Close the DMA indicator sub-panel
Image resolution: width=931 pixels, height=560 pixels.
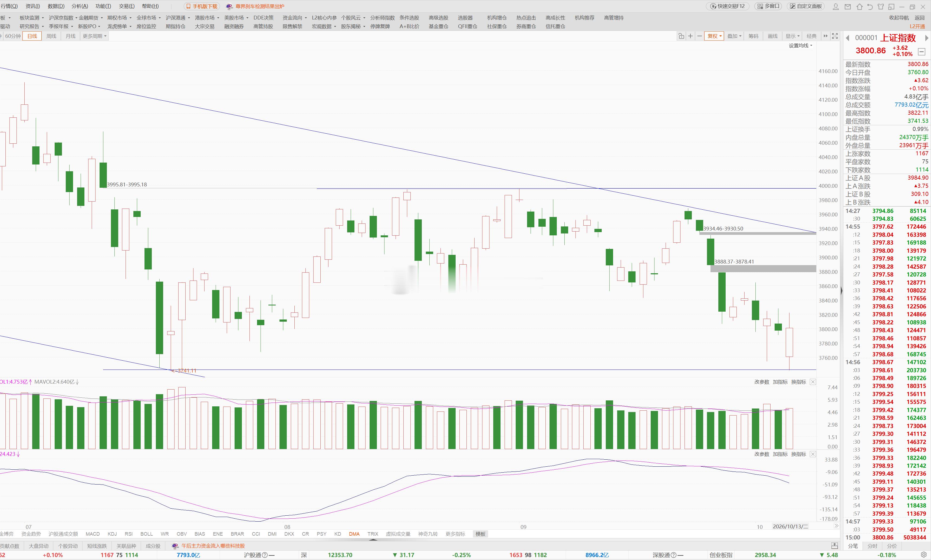click(x=813, y=454)
